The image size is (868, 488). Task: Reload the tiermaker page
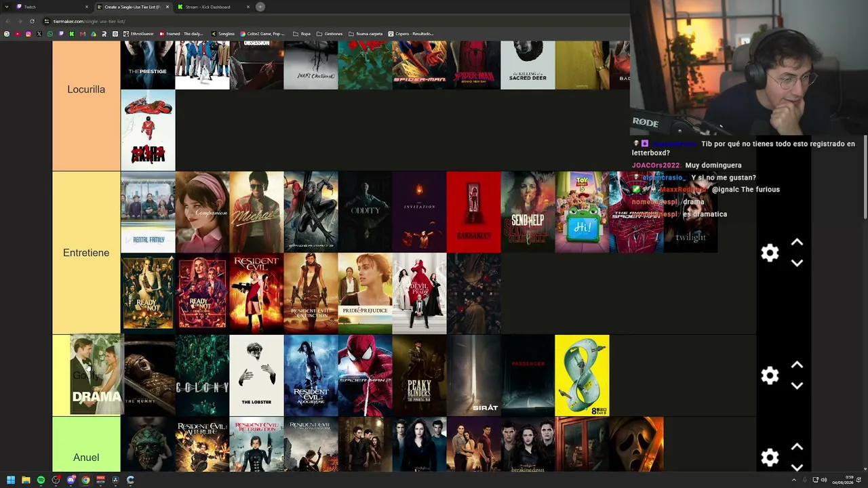(x=32, y=21)
